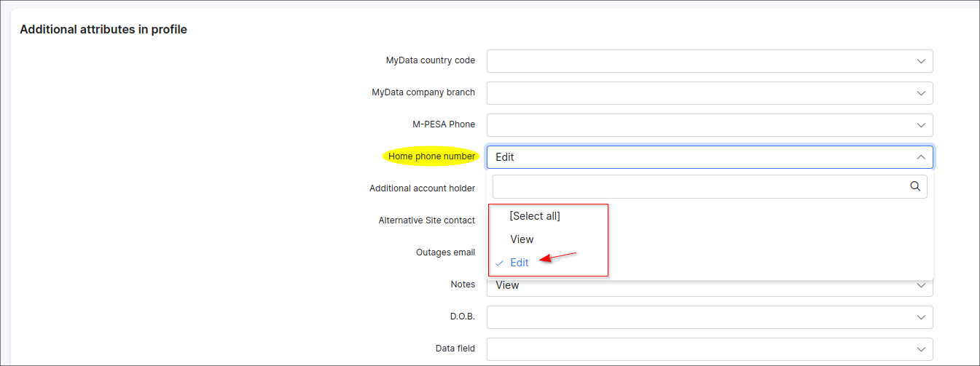
Task: Click the Notes label
Action: click(x=463, y=285)
